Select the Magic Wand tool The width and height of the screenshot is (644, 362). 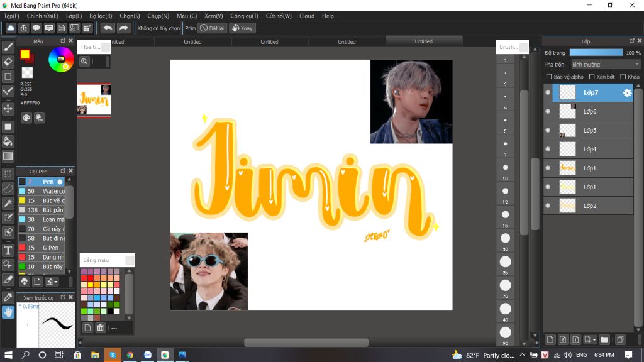(x=8, y=203)
